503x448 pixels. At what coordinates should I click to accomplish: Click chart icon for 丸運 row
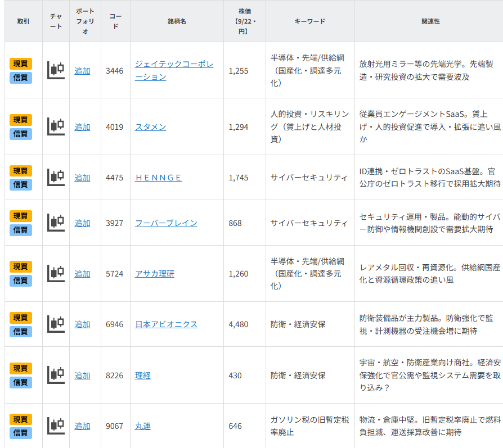pyautogui.click(x=56, y=426)
